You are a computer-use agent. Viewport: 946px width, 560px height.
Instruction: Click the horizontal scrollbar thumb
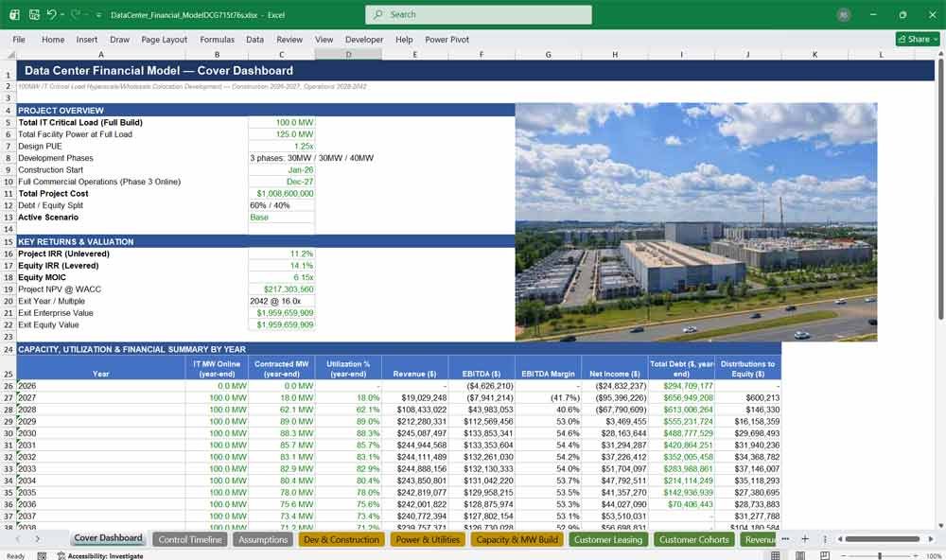(882, 539)
